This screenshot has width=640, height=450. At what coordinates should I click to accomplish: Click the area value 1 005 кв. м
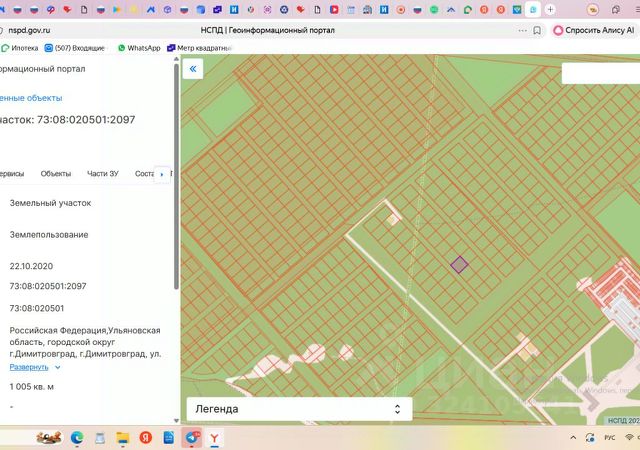pyautogui.click(x=32, y=387)
